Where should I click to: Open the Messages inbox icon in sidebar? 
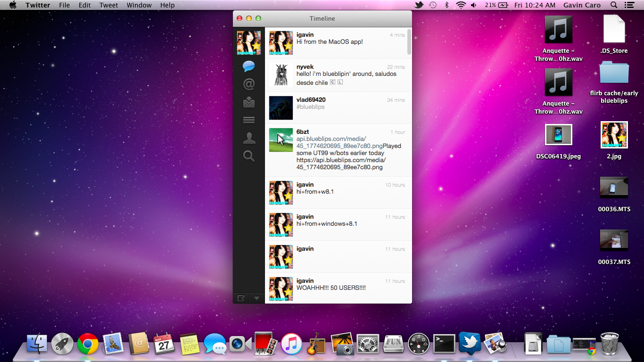point(248,102)
